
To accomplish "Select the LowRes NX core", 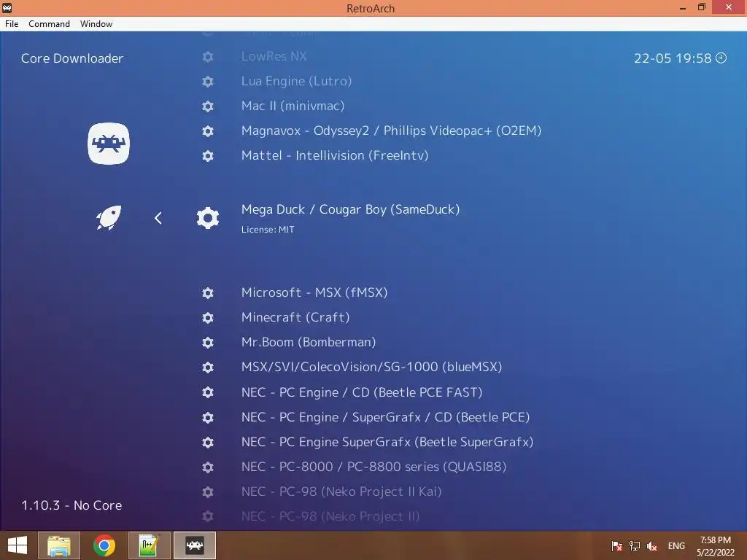I will click(x=274, y=56).
